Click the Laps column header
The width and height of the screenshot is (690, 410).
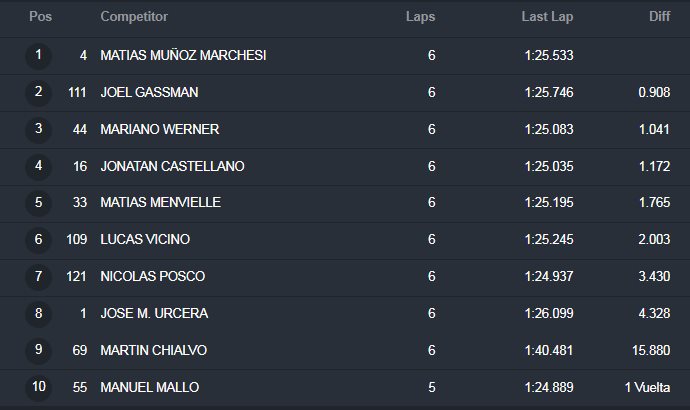tap(420, 17)
